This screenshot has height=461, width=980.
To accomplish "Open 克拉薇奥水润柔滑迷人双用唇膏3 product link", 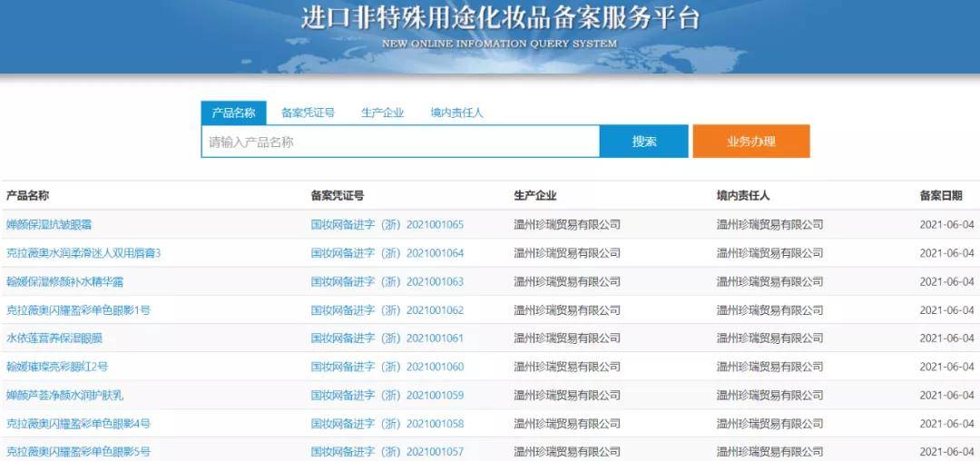I will pos(83,253).
